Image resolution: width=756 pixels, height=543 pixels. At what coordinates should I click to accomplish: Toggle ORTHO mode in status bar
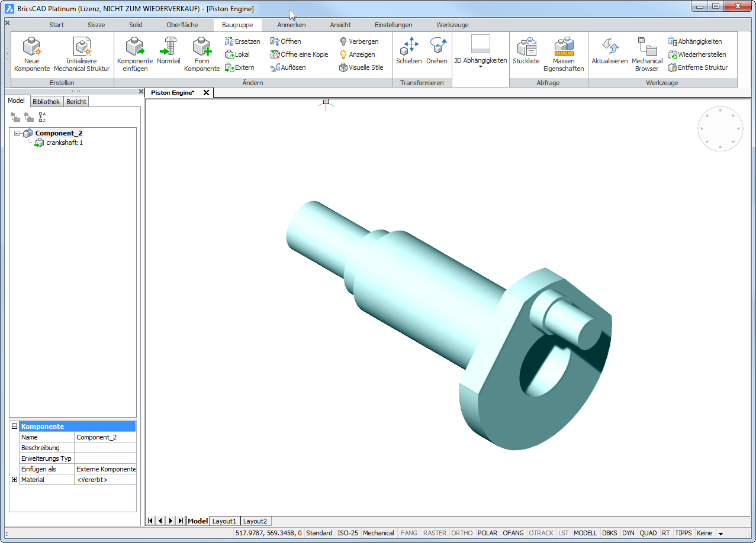[462, 533]
